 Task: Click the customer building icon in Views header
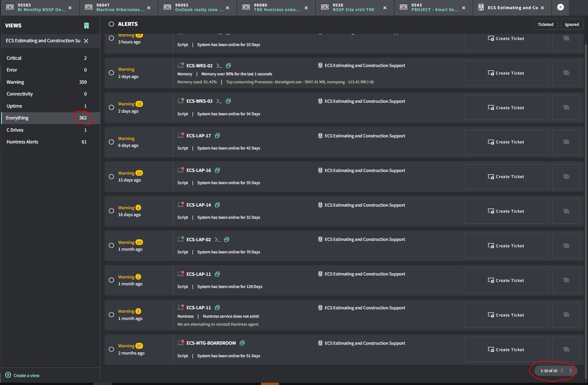[86, 25]
